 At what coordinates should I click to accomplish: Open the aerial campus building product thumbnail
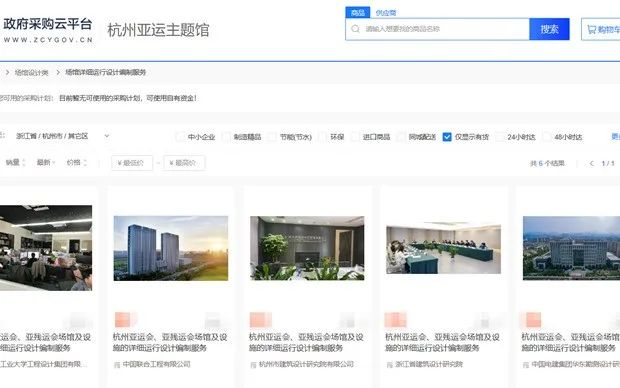pos(571,248)
